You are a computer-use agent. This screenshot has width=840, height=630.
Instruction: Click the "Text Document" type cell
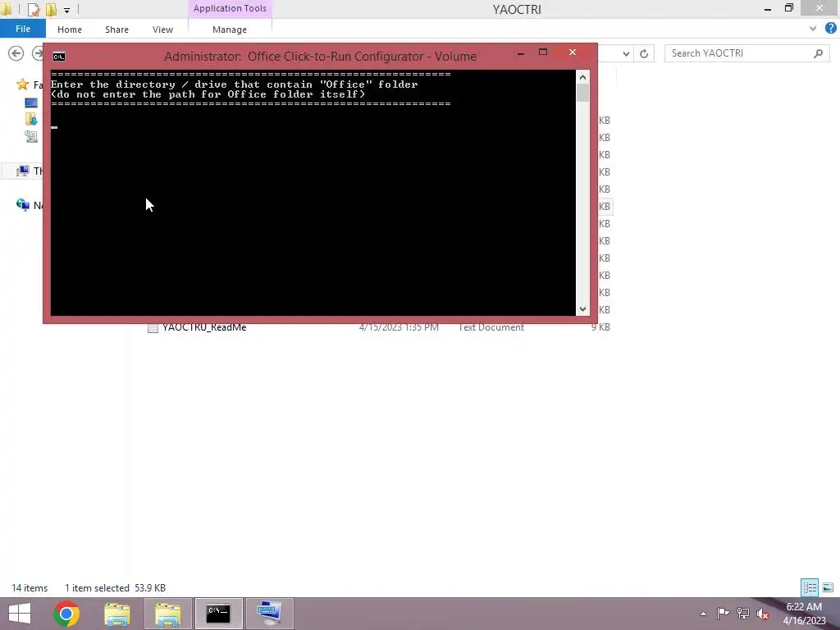[x=491, y=327]
